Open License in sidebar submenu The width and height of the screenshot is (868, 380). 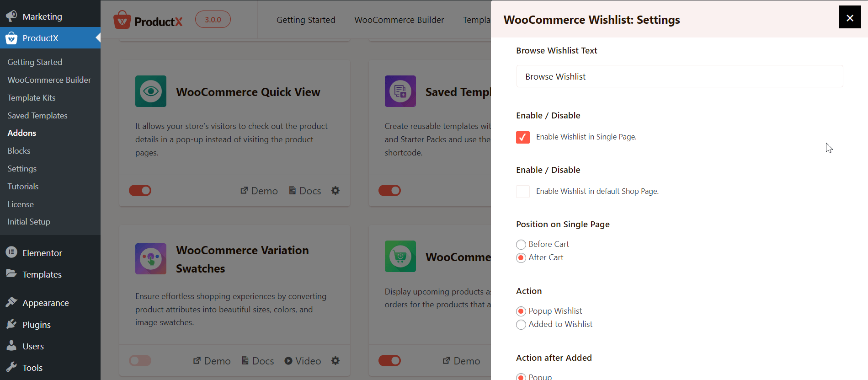coord(21,204)
